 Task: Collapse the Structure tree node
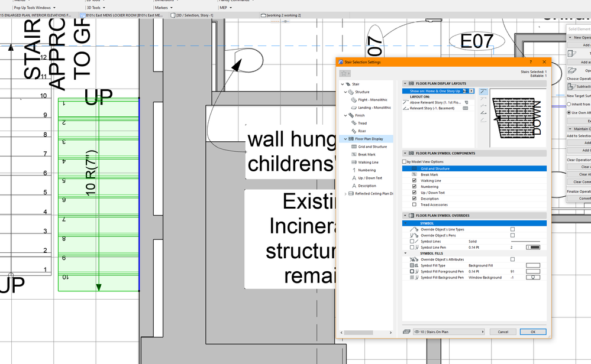[345, 92]
